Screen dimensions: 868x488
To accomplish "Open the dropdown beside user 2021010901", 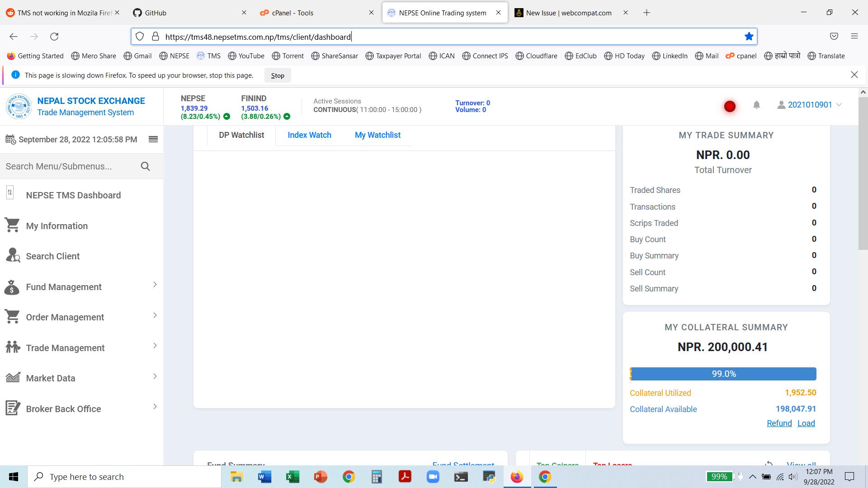I will 840,105.
